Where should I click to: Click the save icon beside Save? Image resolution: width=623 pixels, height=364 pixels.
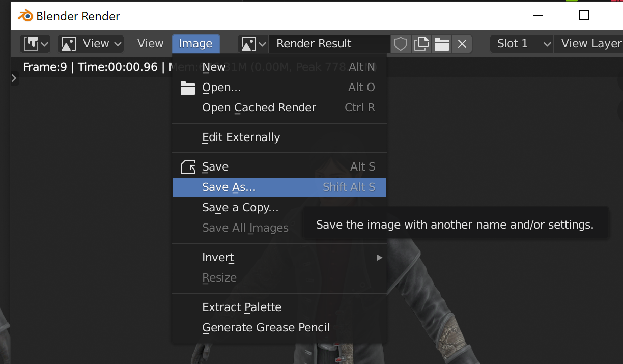[188, 167]
